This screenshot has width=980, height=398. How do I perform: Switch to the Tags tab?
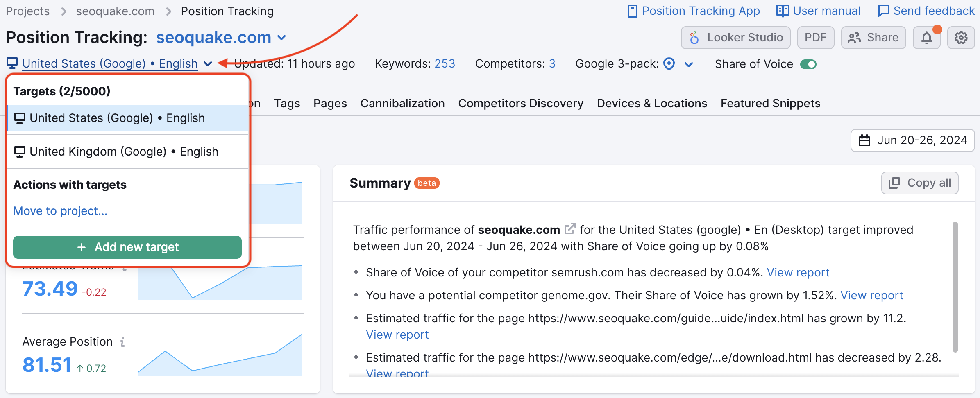[287, 103]
